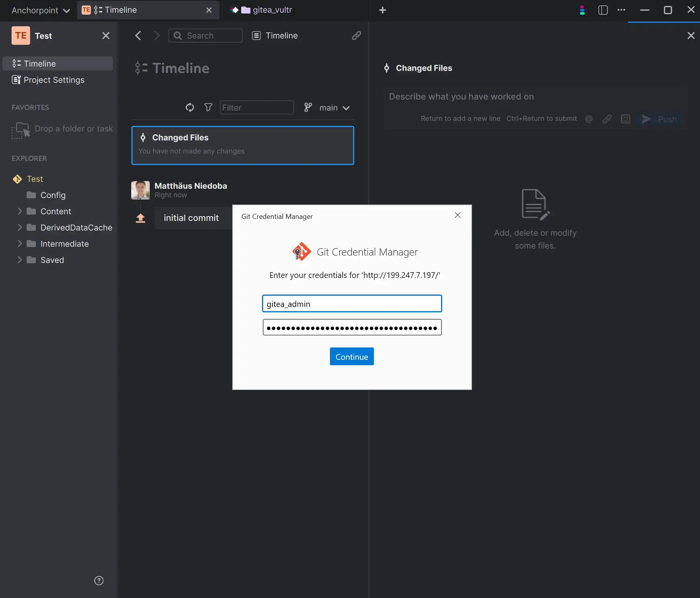Expand the Content folder
Viewport: 700px width, 598px height.
20,211
